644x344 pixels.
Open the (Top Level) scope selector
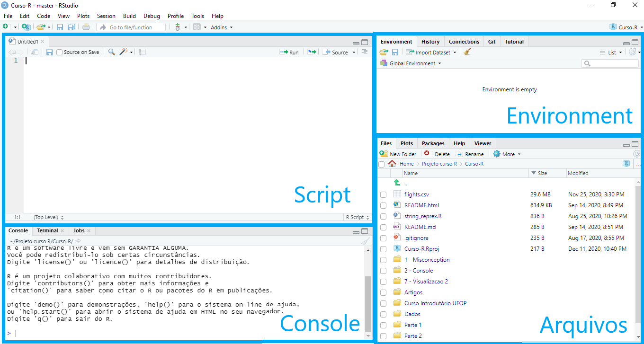tap(48, 217)
